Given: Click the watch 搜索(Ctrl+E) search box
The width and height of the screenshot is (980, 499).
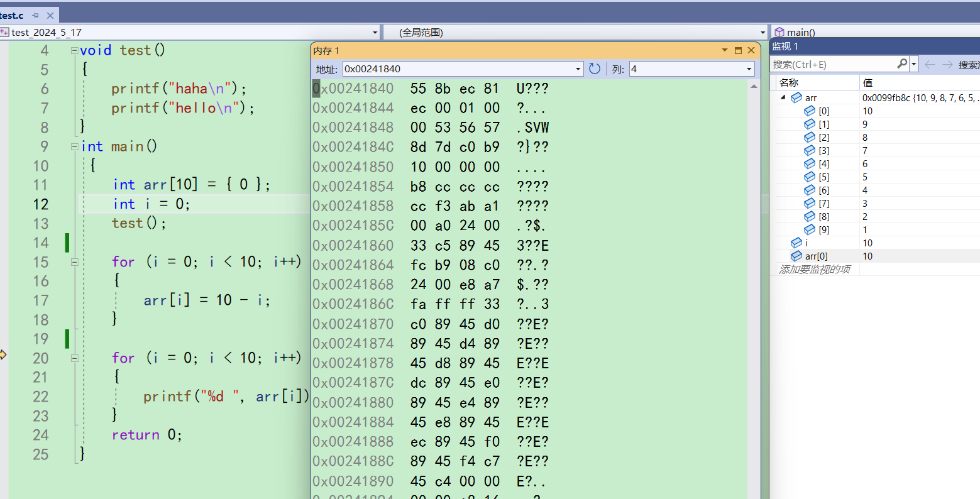Looking at the screenshot, I should pyautogui.click(x=832, y=64).
